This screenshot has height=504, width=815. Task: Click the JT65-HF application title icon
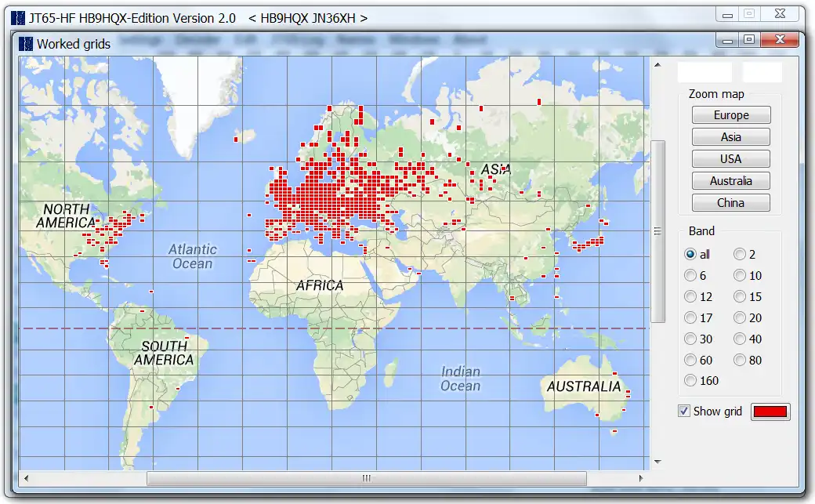pyautogui.click(x=18, y=18)
